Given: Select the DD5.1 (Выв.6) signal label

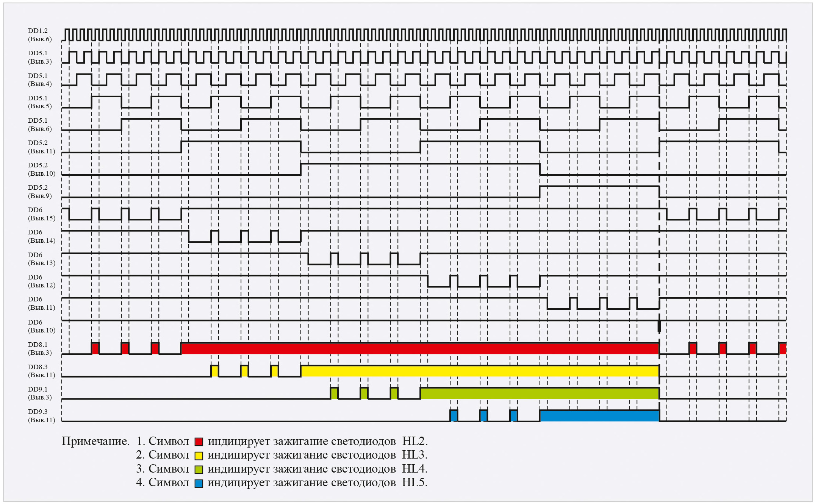Looking at the screenshot, I should pos(40,125).
